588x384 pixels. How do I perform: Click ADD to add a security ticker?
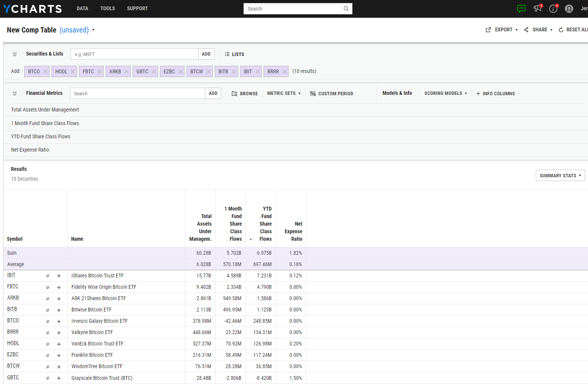206,54
